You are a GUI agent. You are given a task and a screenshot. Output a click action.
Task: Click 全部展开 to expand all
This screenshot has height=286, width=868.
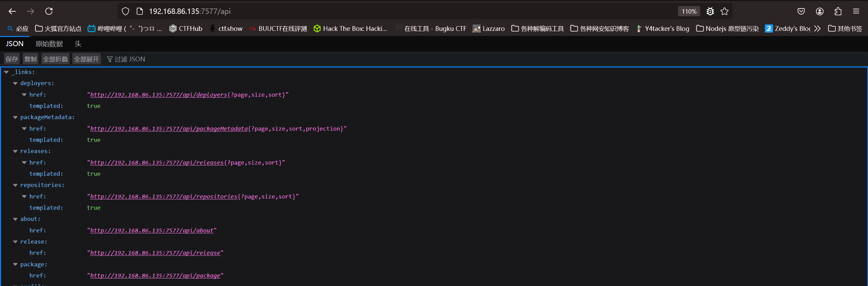(x=86, y=59)
